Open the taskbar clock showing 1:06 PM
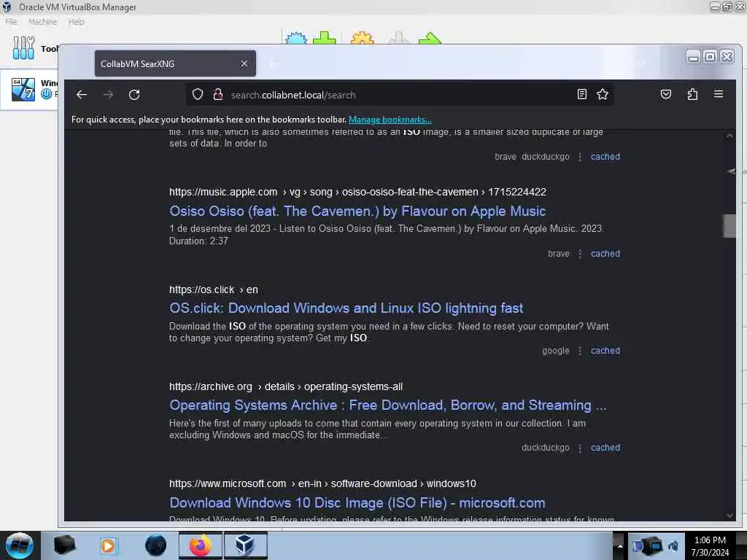This screenshot has height=560, width=747. pyautogui.click(x=710, y=546)
